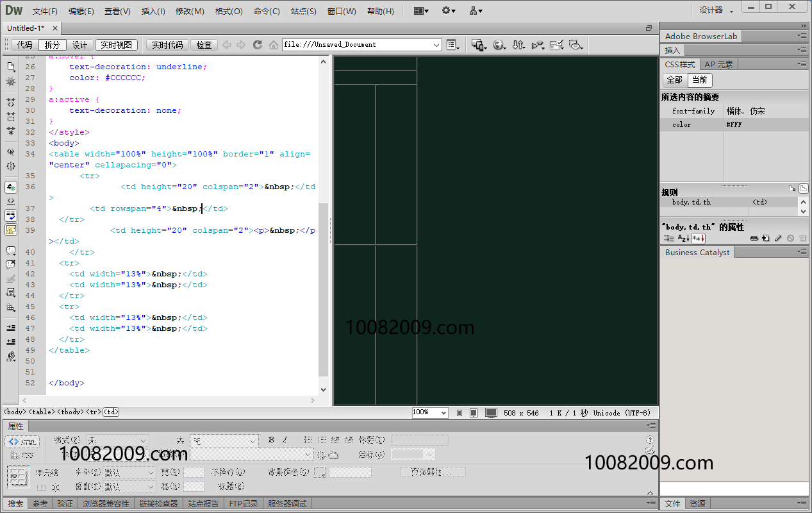Expand the 设计器 workspace switcher
This screenshot has height=513, width=812.
click(x=716, y=10)
